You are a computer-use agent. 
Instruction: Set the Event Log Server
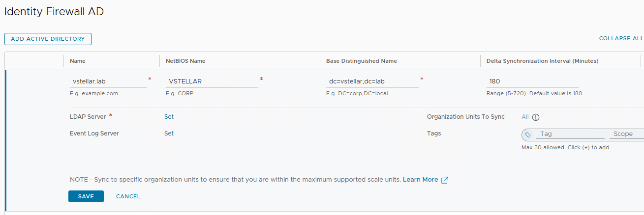click(169, 134)
